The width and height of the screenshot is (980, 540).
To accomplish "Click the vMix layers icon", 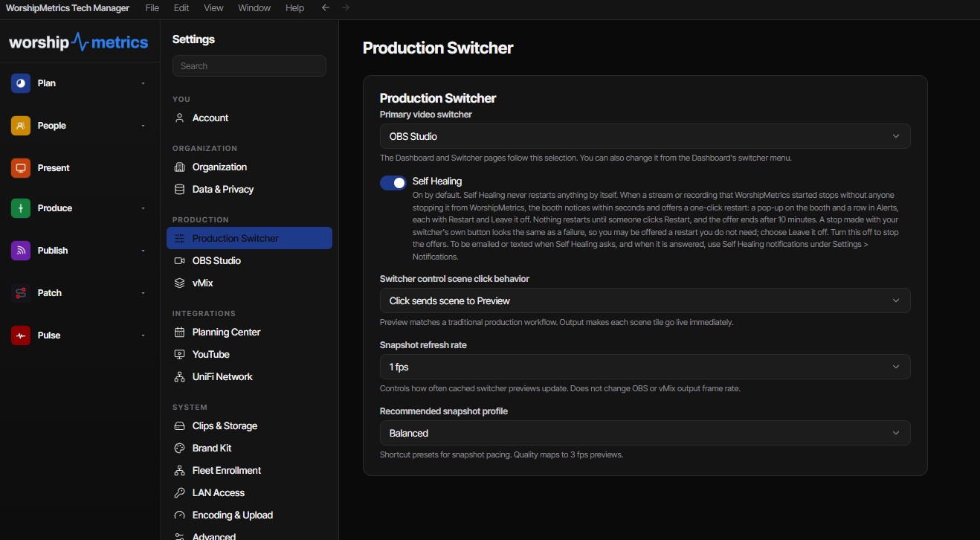I will (x=179, y=283).
